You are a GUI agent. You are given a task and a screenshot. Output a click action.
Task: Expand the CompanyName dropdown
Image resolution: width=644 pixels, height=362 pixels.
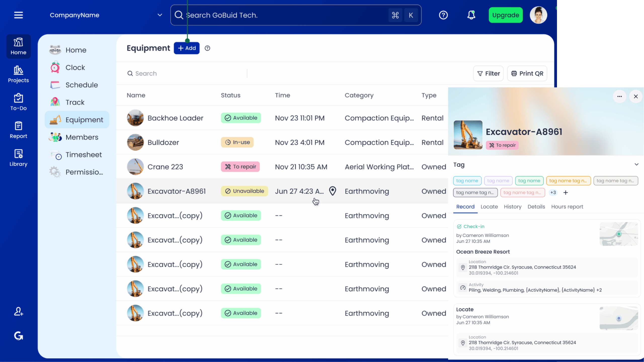[159, 15]
